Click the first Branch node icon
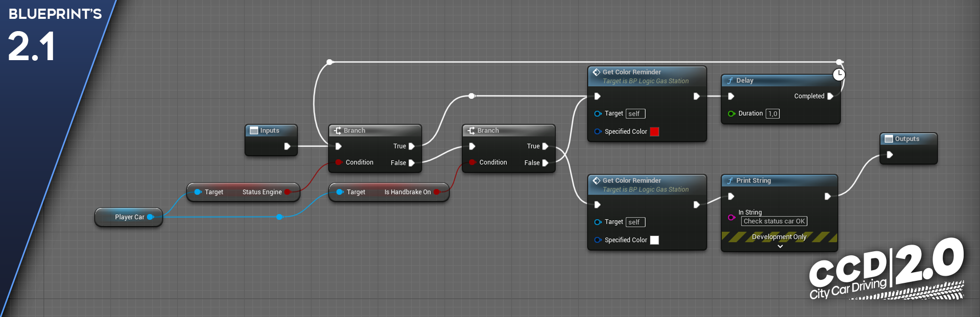 [337, 131]
